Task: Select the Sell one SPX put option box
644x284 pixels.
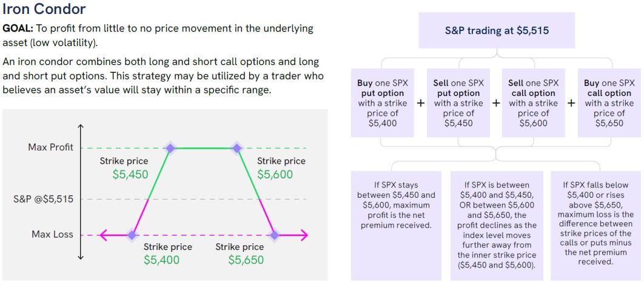Action: (x=458, y=103)
